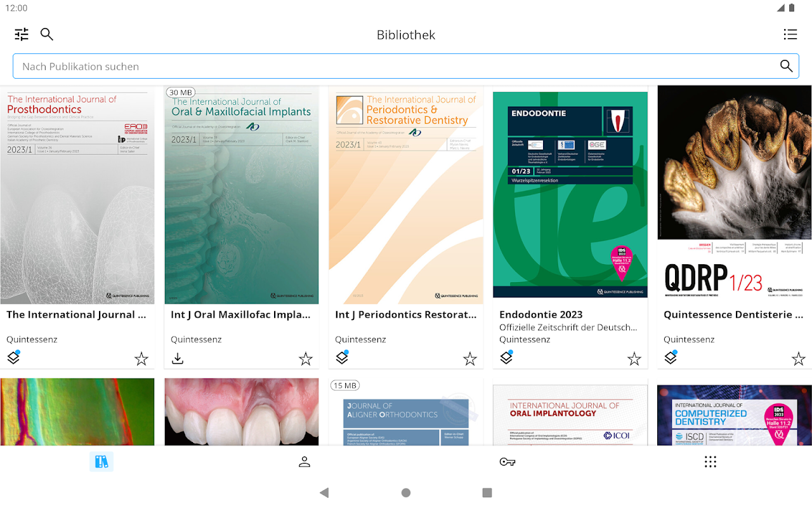
Task: Show issues stack for International Journal of Prosthodontics
Action: [13, 358]
